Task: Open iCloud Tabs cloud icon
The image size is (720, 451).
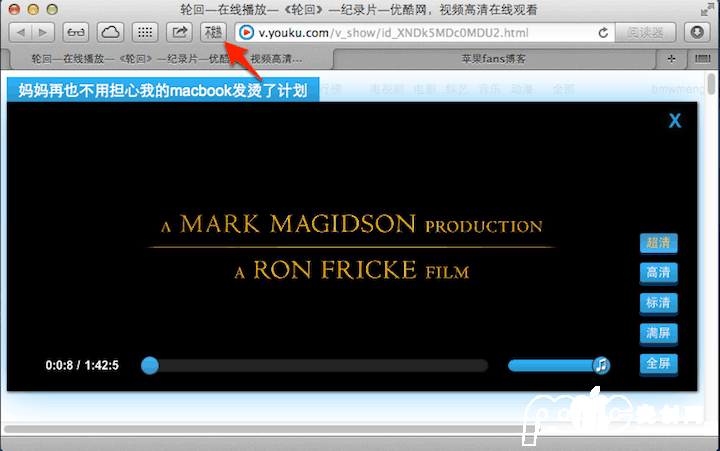Action: pos(109,32)
